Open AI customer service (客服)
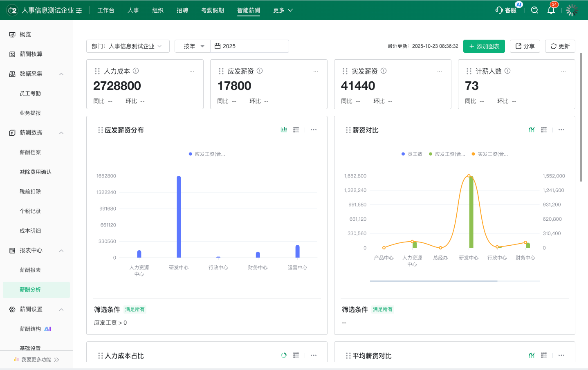This screenshot has height=370, width=588. click(506, 10)
